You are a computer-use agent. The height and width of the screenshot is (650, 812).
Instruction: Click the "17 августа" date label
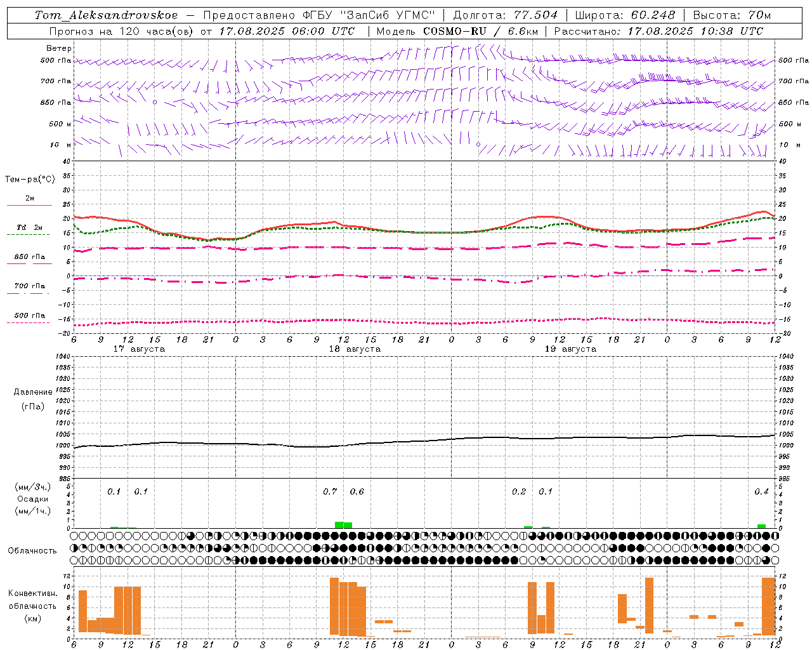(139, 349)
